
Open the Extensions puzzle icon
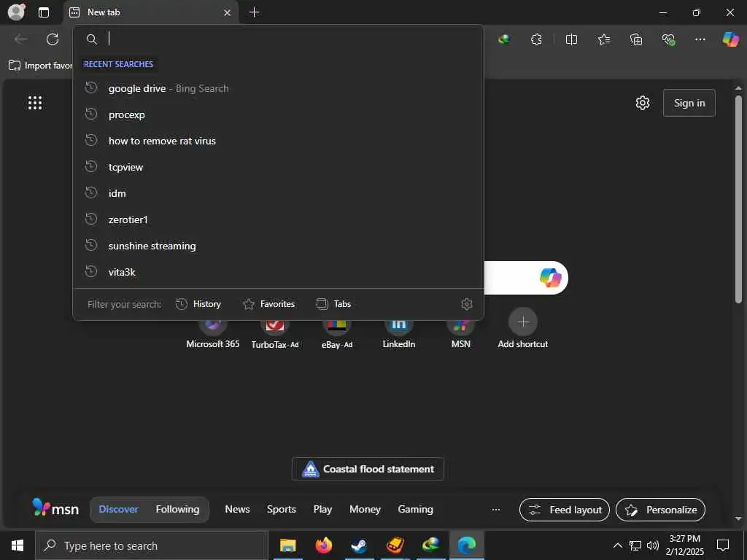click(x=536, y=39)
